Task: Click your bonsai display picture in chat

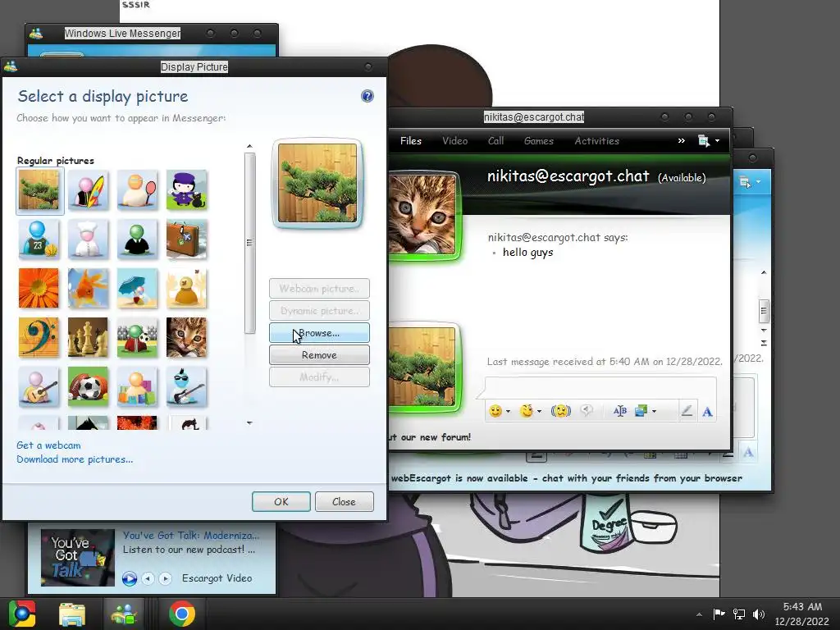Action: (x=422, y=367)
